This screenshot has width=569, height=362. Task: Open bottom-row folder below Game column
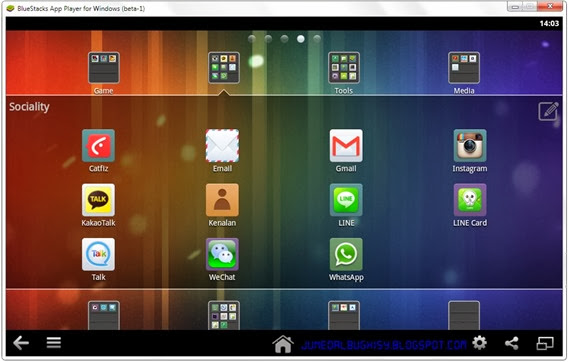104,315
